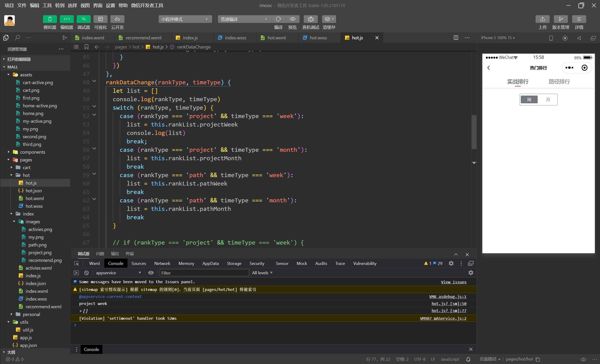Click the debugger tool icon

point(83,19)
